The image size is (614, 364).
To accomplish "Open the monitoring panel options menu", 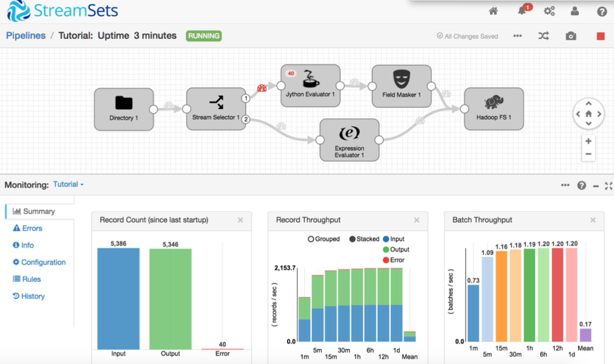I will pyautogui.click(x=565, y=185).
